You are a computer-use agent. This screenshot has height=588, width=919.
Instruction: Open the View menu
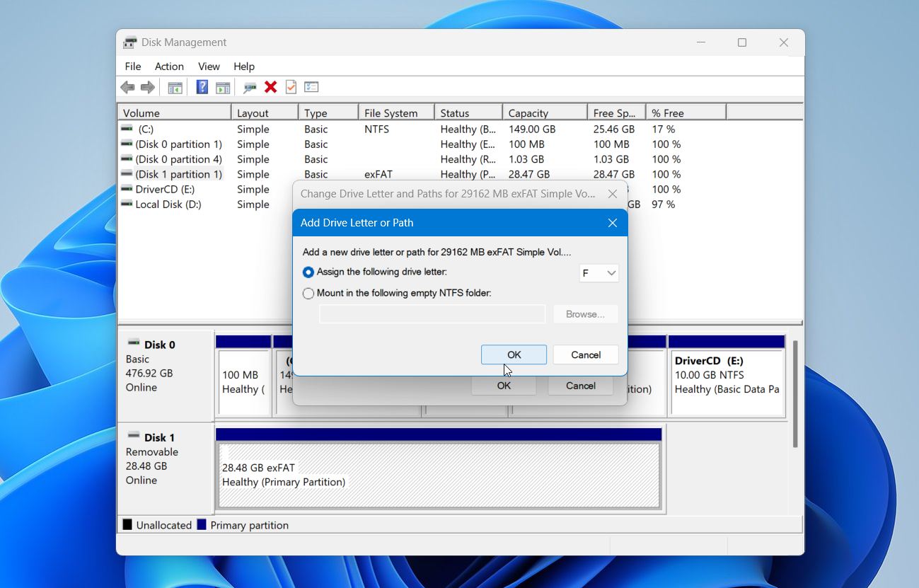pos(209,66)
